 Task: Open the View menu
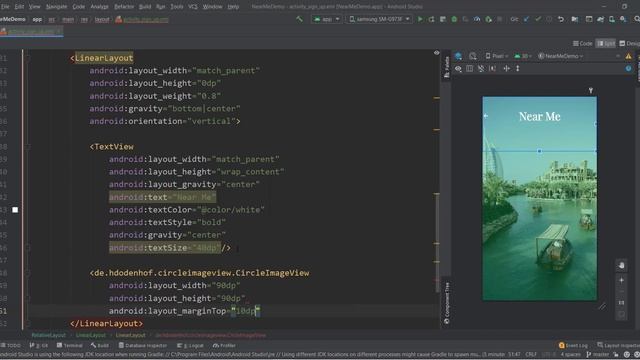(35, 7)
